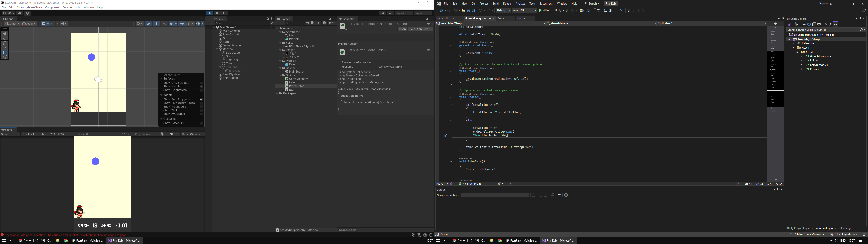The height and width of the screenshot is (244, 868).
Task: Open Visual Studio Build menu
Action: tap(495, 4)
